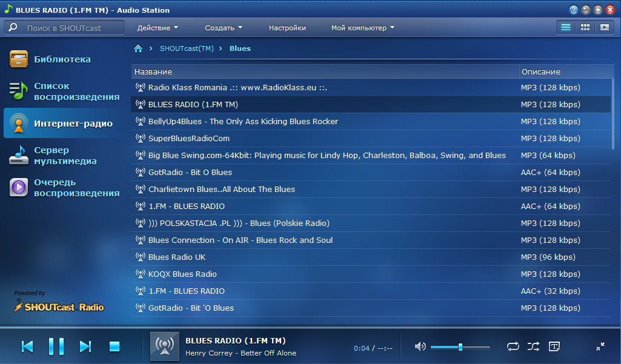
Task: Click the SHOUTcast(TM) breadcrumb link
Action: coord(187,48)
